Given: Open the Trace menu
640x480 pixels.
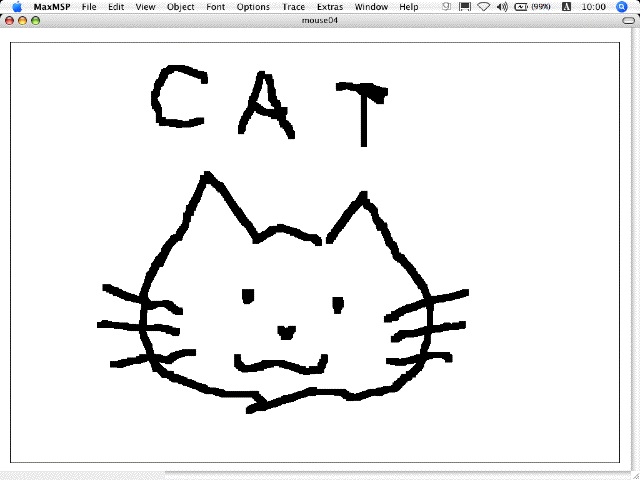Looking at the screenshot, I should [x=293, y=7].
